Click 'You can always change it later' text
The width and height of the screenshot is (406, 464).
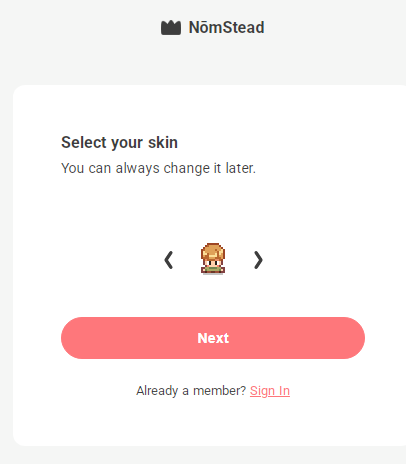[x=158, y=168]
